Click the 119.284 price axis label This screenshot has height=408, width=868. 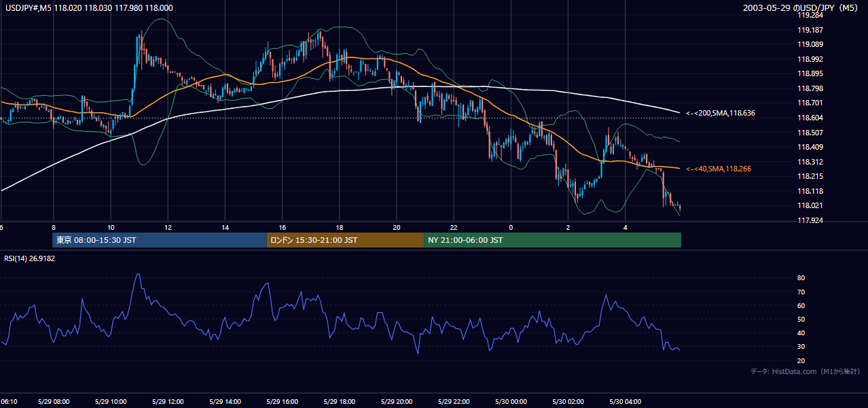(810, 15)
